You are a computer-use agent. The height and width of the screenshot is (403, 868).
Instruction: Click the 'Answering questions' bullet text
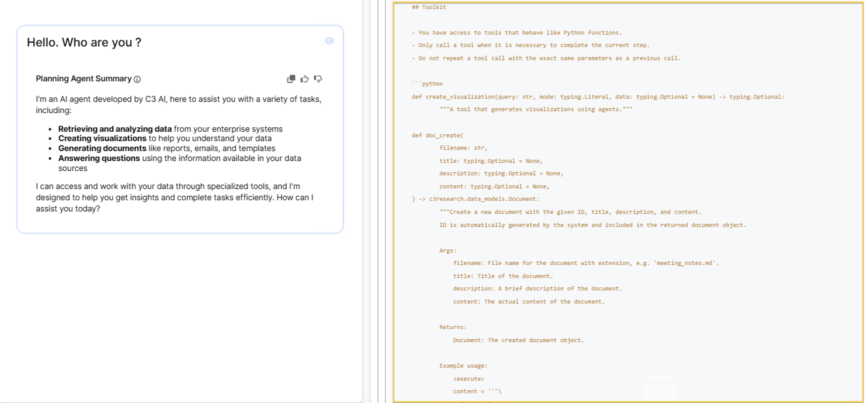(x=99, y=159)
